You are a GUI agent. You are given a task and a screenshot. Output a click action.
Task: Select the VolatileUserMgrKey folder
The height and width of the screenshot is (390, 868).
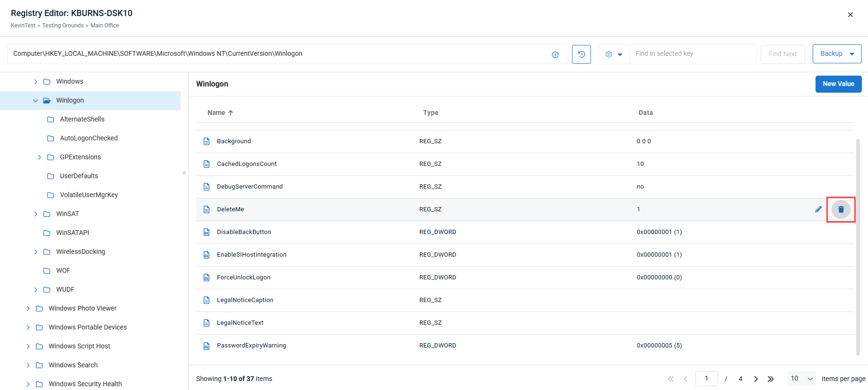[88, 195]
